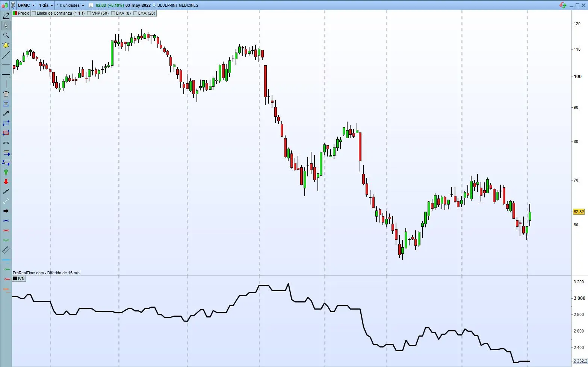Click the data refresh icon at top right

pos(562,5)
